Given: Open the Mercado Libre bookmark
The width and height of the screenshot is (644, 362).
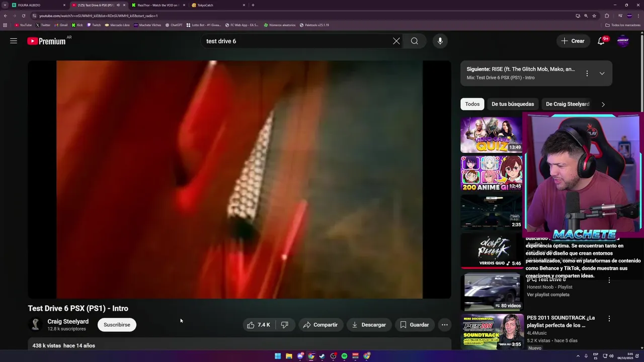Looking at the screenshot, I should coord(117,25).
